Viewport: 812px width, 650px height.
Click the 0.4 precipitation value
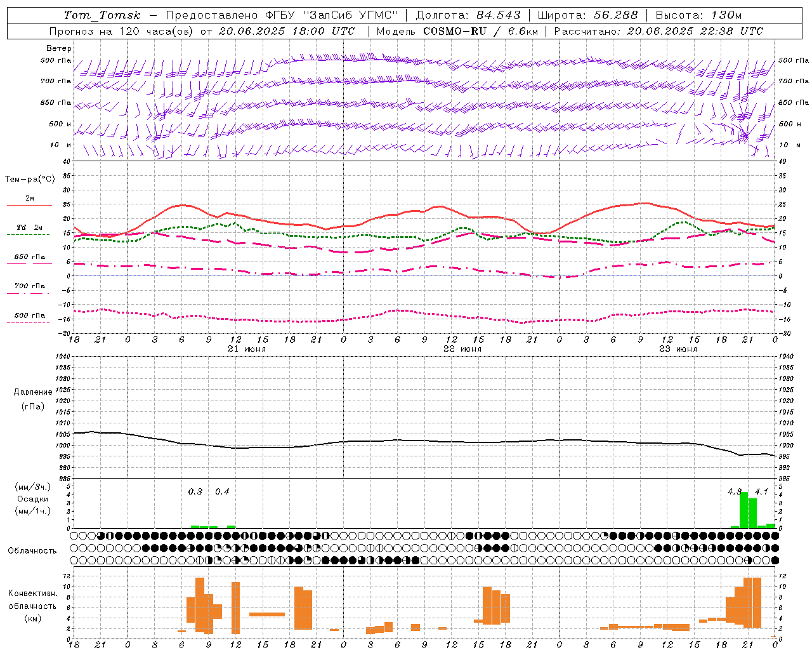(222, 491)
